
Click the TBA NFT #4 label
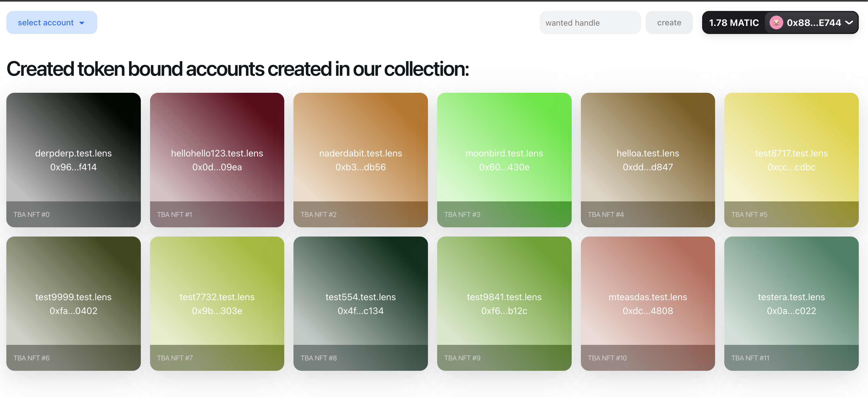click(x=606, y=214)
